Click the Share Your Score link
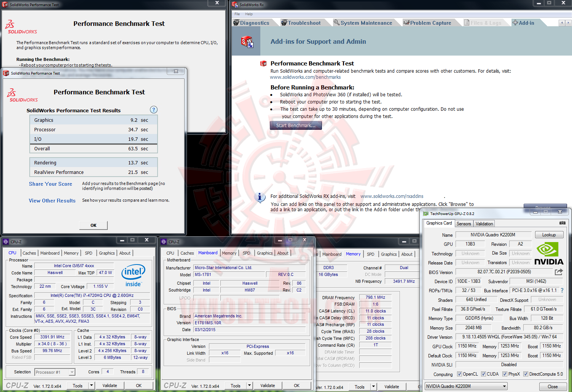The width and height of the screenshot is (572, 392). 51,184
